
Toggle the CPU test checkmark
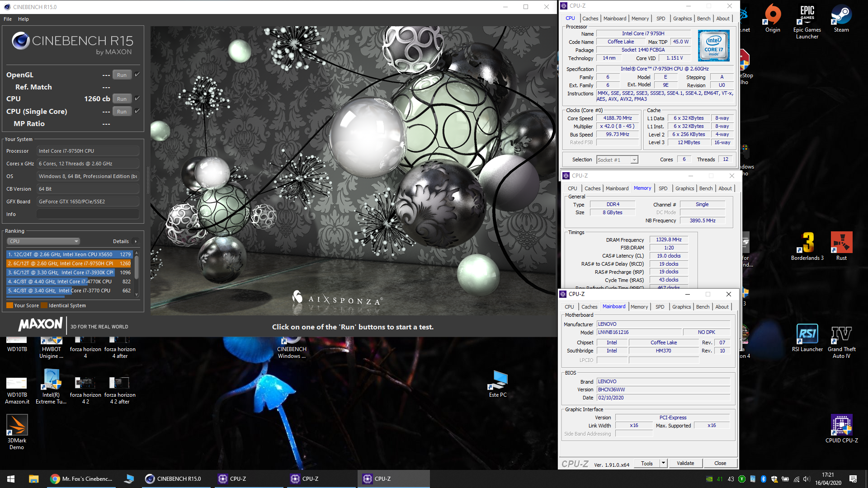pyautogui.click(x=137, y=98)
